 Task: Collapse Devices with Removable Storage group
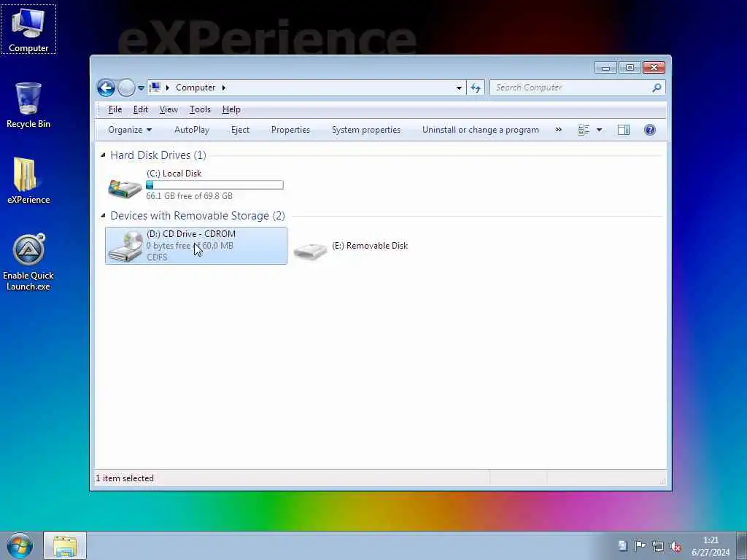(103, 216)
